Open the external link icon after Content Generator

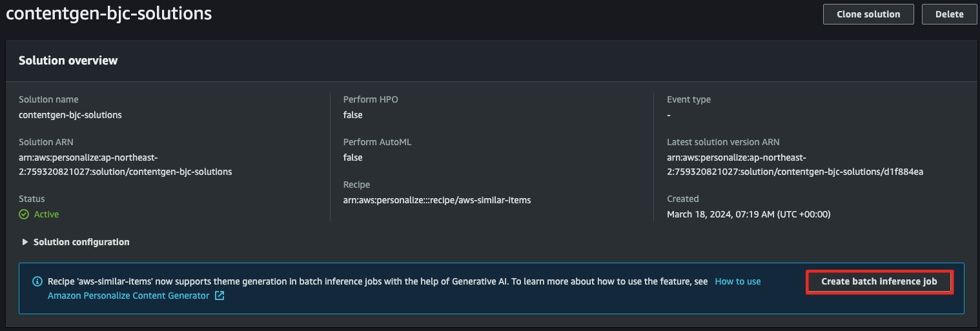(x=219, y=296)
